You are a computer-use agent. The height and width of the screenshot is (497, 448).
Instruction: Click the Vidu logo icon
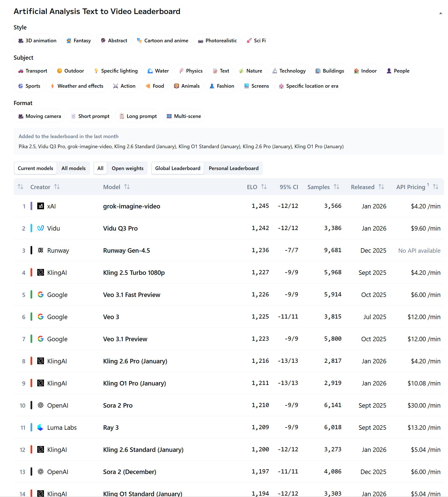tap(41, 228)
